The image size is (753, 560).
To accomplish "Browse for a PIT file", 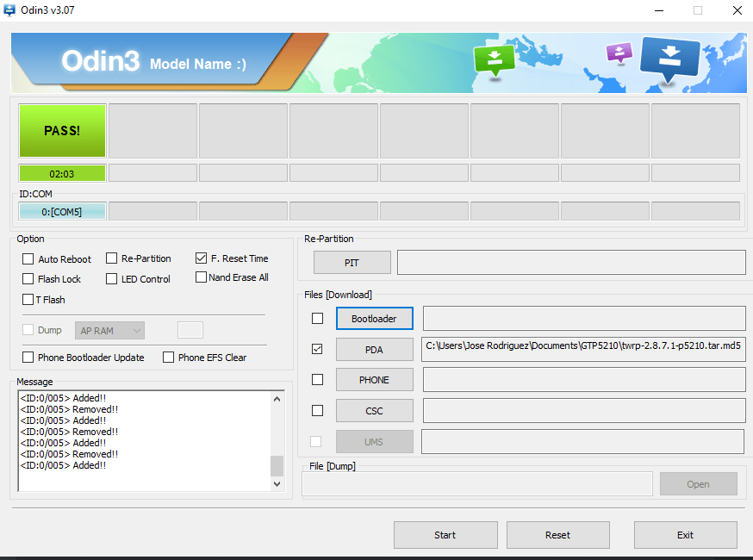I will [352, 263].
